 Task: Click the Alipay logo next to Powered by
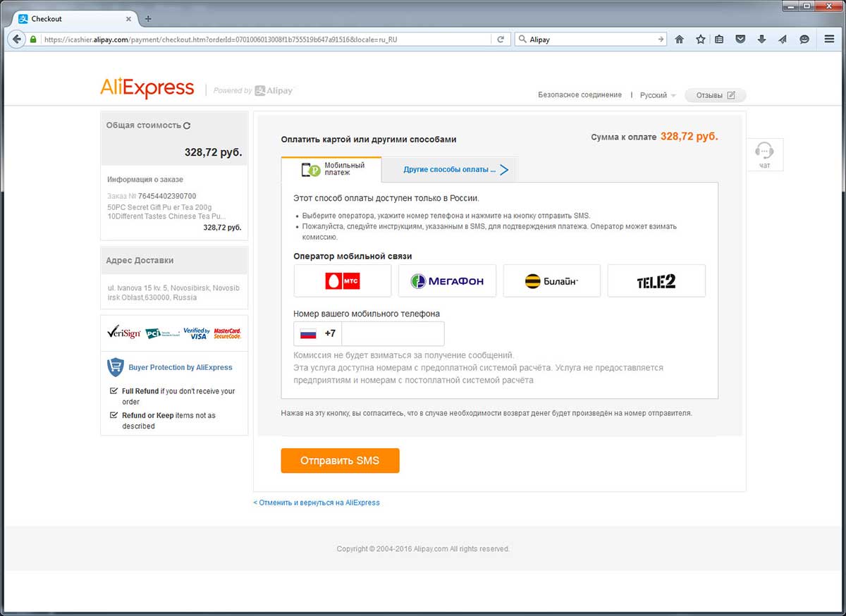coord(274,90)
